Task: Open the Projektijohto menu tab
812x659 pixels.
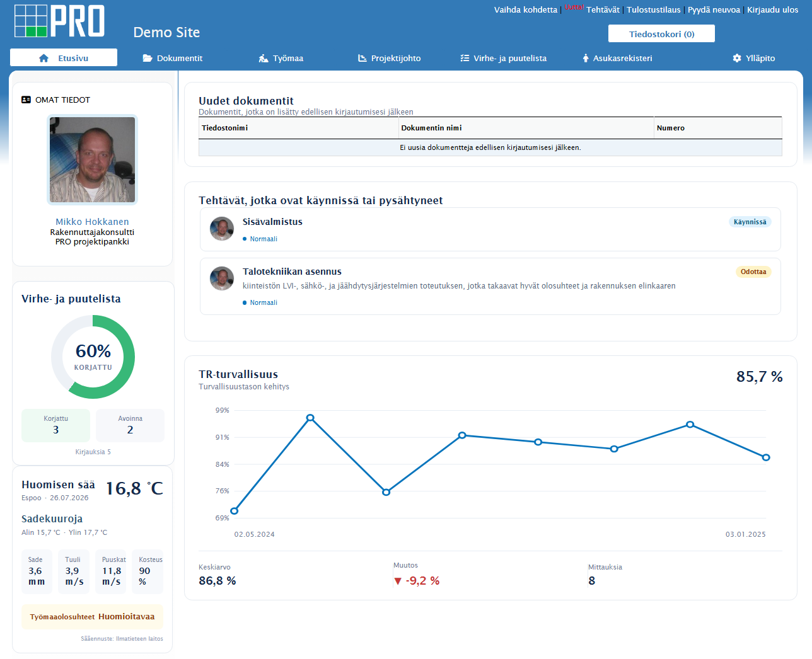Action: (390, 58)
